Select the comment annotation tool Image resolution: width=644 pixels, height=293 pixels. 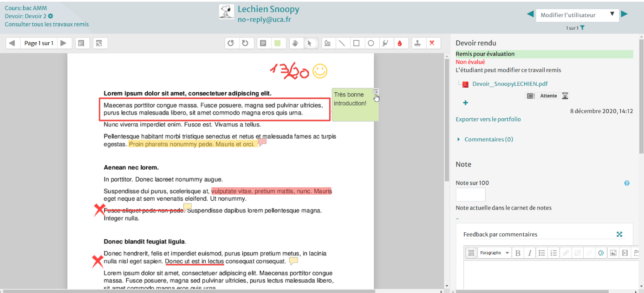263,43
